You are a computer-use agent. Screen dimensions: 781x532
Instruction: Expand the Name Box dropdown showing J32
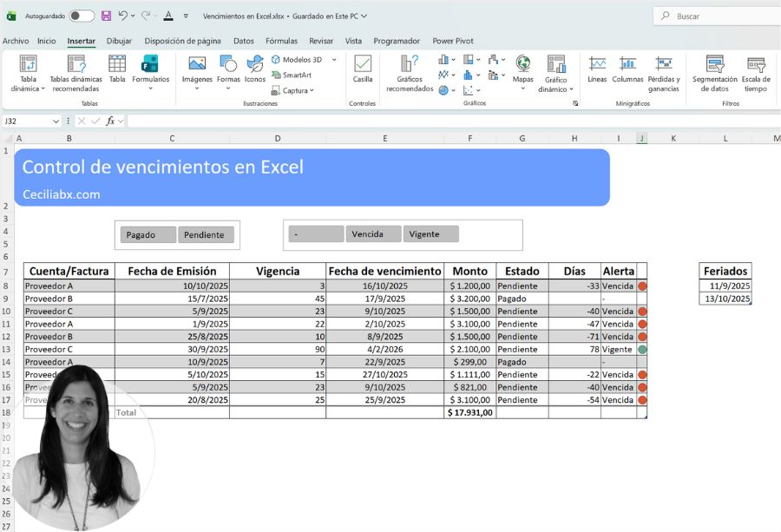[x=56, y=122]
